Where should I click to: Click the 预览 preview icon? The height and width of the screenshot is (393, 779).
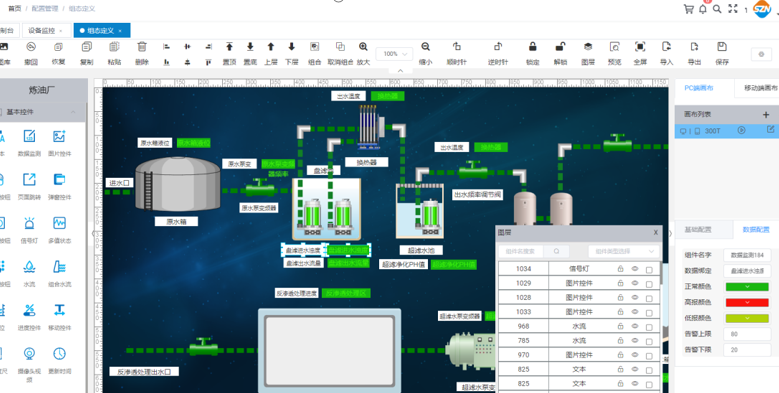(615, 47)
